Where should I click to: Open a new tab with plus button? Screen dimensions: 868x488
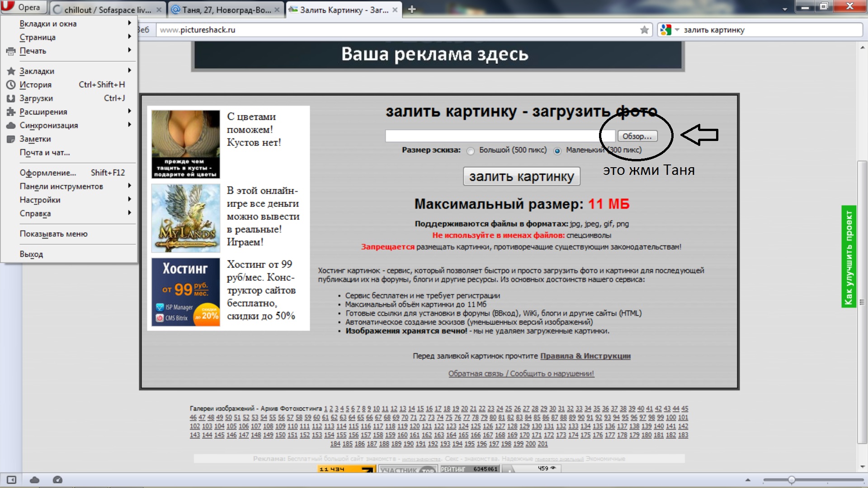coord(412,9)
